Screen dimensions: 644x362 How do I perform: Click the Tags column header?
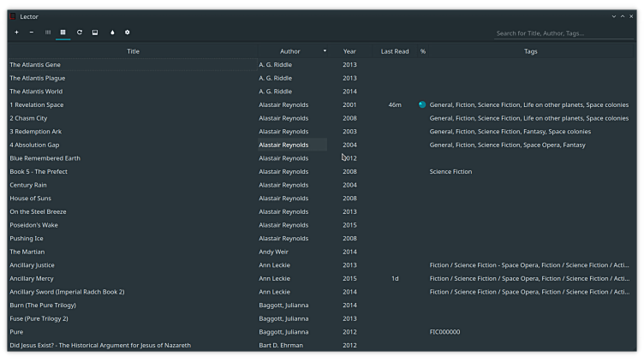530,51
